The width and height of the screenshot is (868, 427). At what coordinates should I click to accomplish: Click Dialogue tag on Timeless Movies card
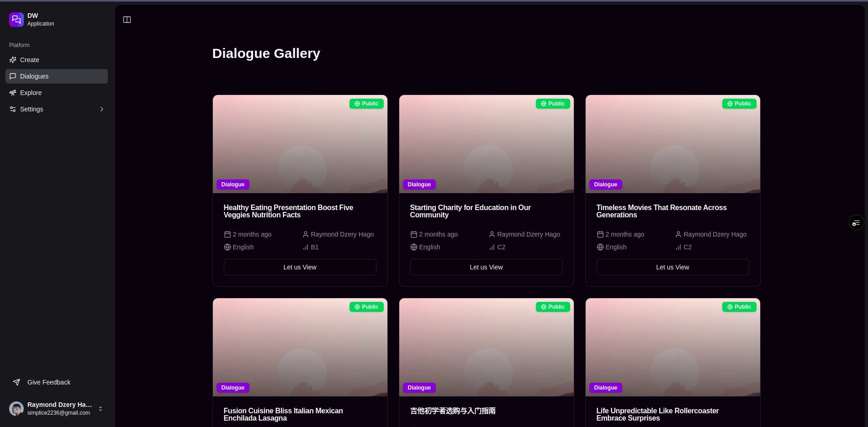click(x=606, y=185)
